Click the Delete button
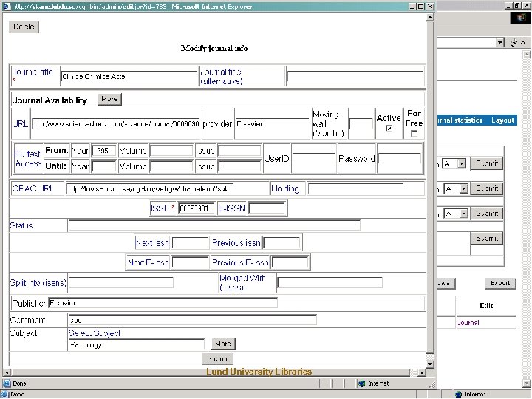Image resolution: width=532 pixels, height=399 pixels. [x=24, y=27]
